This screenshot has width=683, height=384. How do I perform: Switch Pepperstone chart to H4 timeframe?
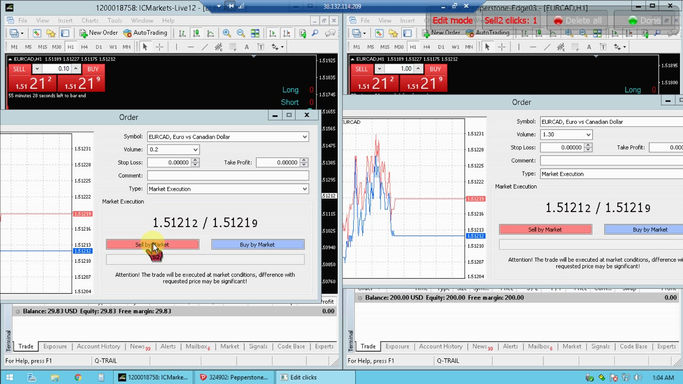click(427, 47)
